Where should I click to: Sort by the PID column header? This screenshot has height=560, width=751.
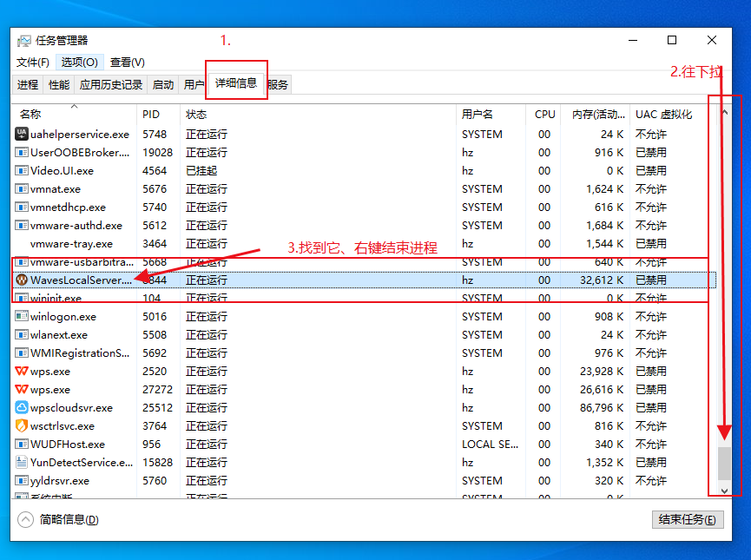point(159,114)
